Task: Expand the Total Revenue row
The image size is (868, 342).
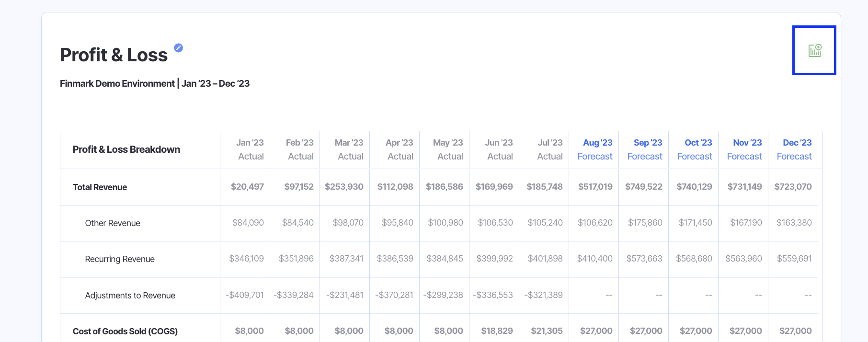Action: pyautogui.click(x=100, y=187)
